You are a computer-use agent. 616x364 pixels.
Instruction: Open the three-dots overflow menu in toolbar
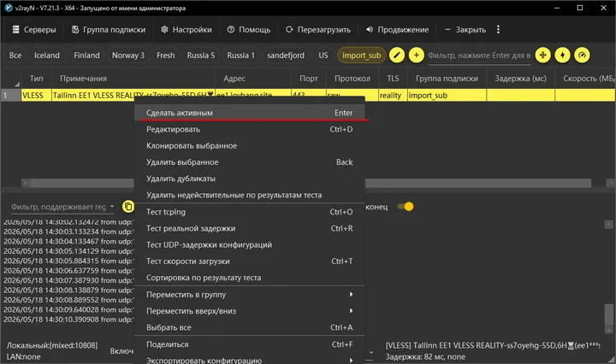click(x=498, y=29)
